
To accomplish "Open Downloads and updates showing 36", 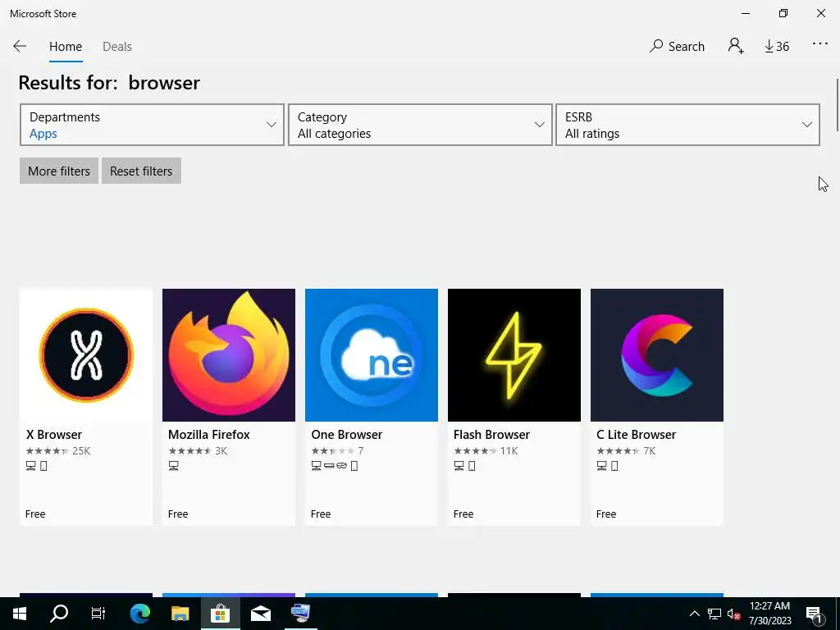I will tap(777, 47).
